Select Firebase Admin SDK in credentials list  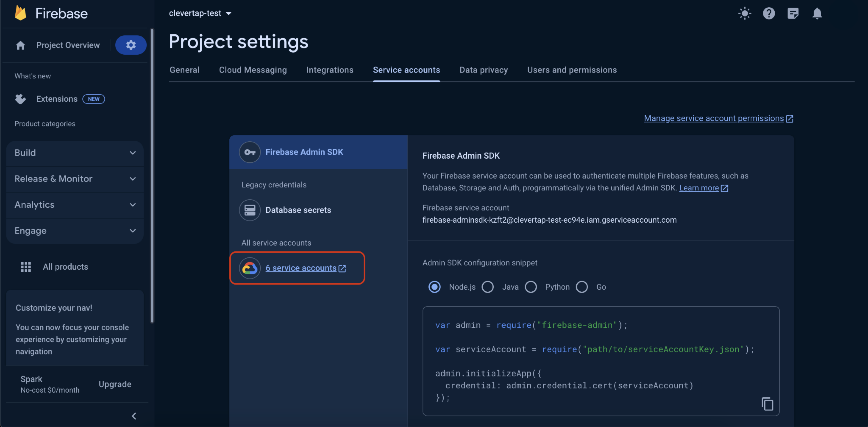(319, 152)
